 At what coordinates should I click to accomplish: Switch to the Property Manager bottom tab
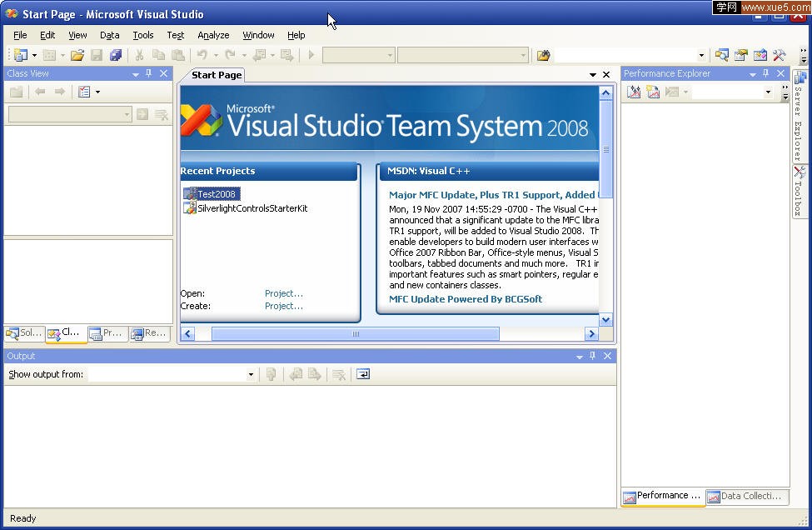(107, 333)
